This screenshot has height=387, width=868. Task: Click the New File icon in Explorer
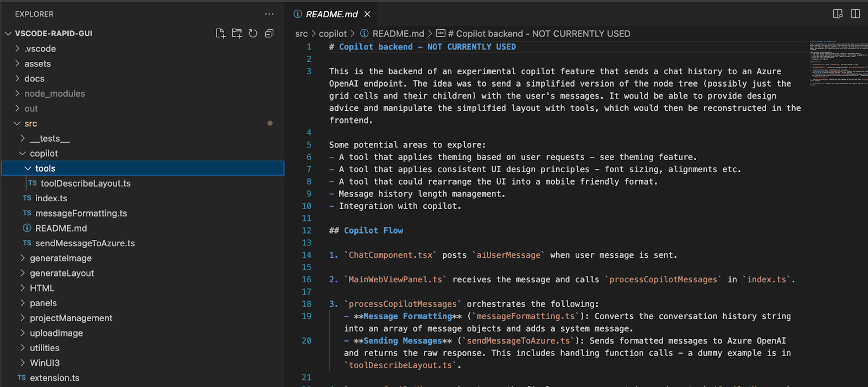coord(220,34)
